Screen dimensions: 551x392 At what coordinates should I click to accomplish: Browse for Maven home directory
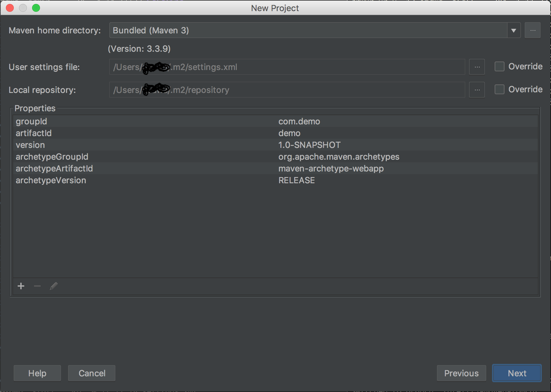point(533,30)
